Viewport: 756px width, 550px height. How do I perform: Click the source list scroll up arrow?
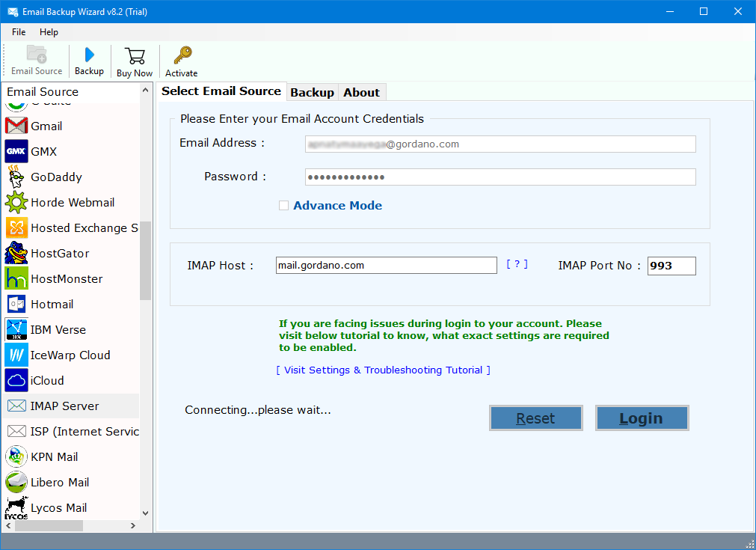(x=146, y=91)
